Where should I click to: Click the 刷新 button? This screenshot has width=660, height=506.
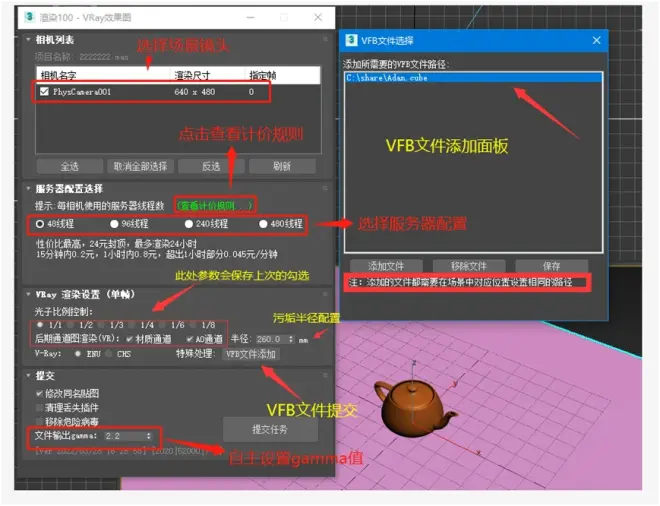(x=282, y=166)
